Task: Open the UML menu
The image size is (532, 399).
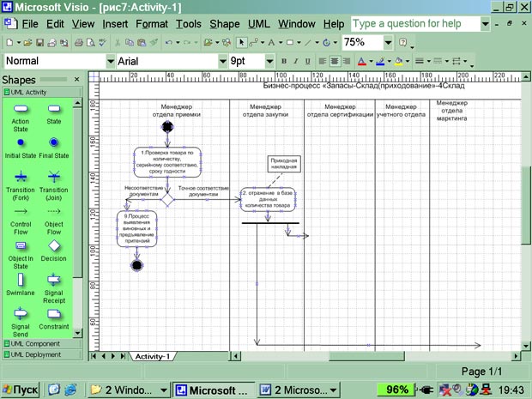Action: click(x=259, y=24)
